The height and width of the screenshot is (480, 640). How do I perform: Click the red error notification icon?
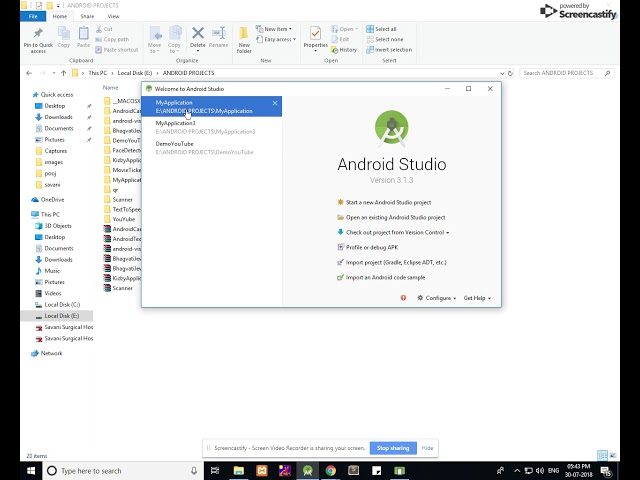[x=403, y=298]
